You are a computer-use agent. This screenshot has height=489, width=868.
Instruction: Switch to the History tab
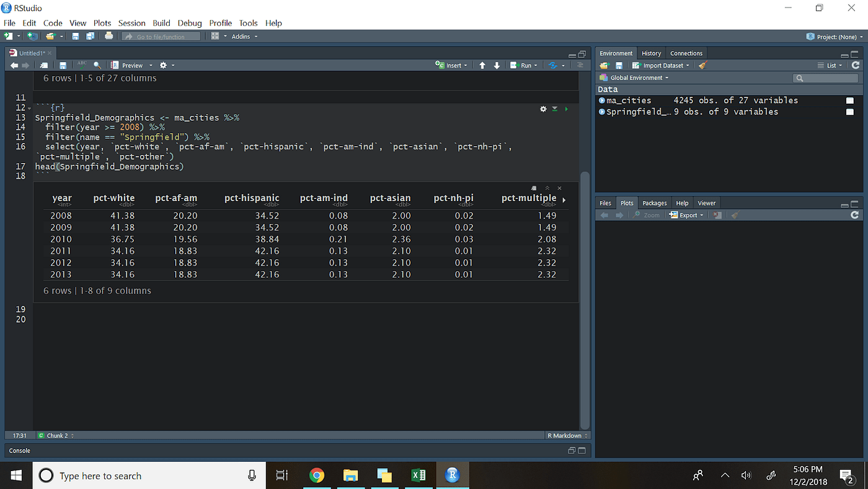click(651, 53)
